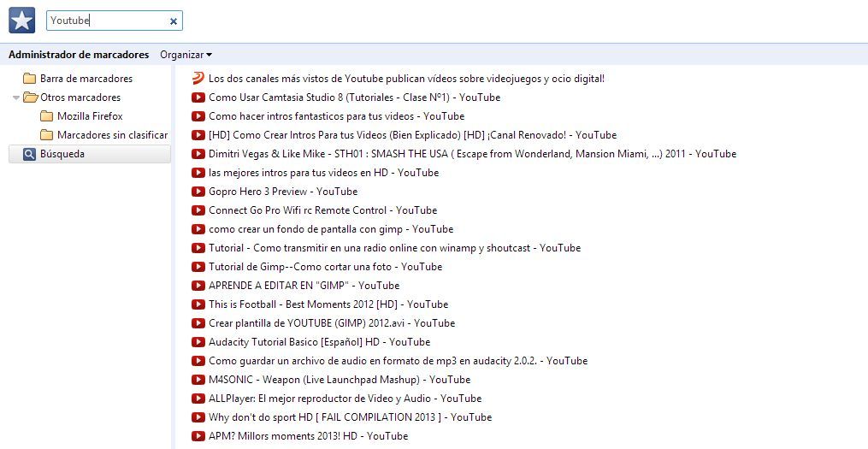Screen dimensions: 868x449
Task: Click YouTube icon beside Connect Go Pro Wifi
Action: 198,210
